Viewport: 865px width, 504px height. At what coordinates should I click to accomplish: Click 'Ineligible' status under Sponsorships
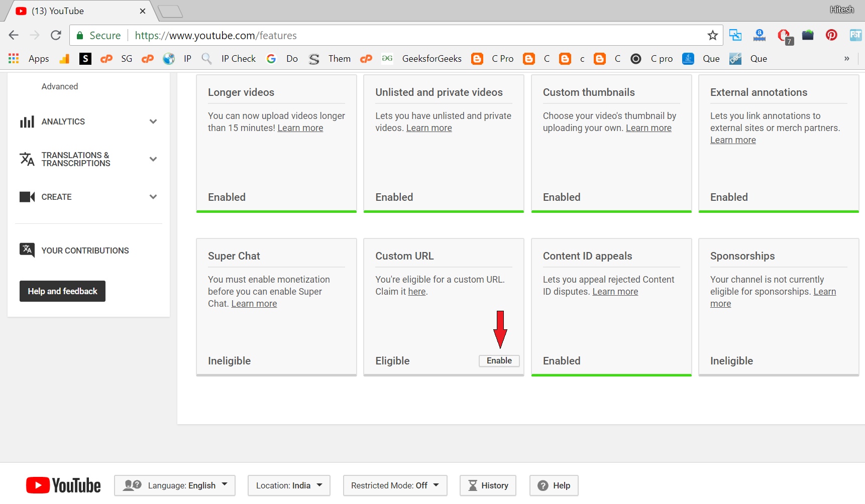pos(731,361)
